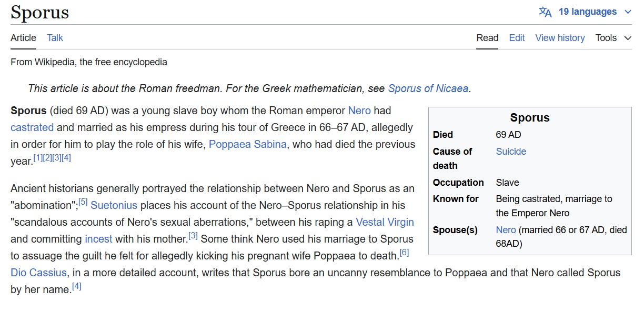Click the Suetonius link

click(x=114, y=205)
